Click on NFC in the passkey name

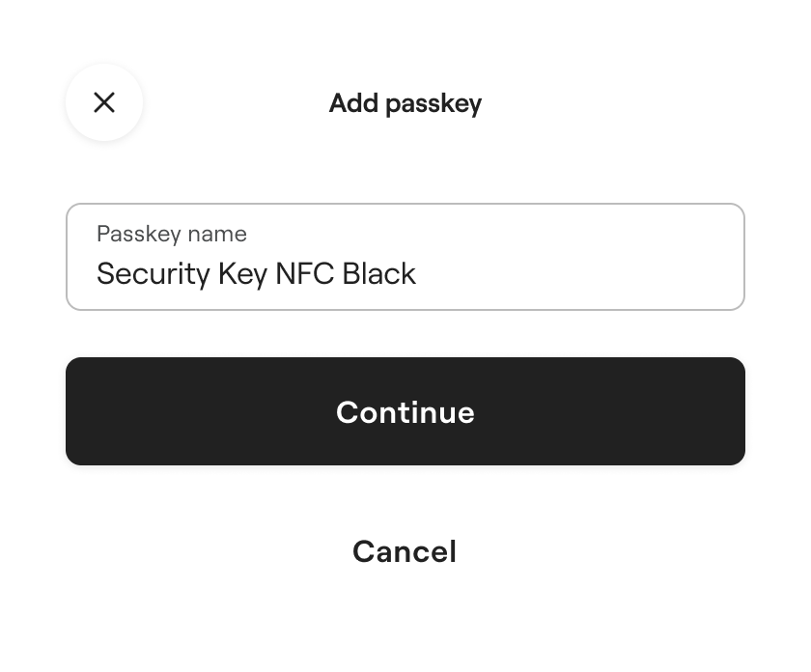coord(305,274)
